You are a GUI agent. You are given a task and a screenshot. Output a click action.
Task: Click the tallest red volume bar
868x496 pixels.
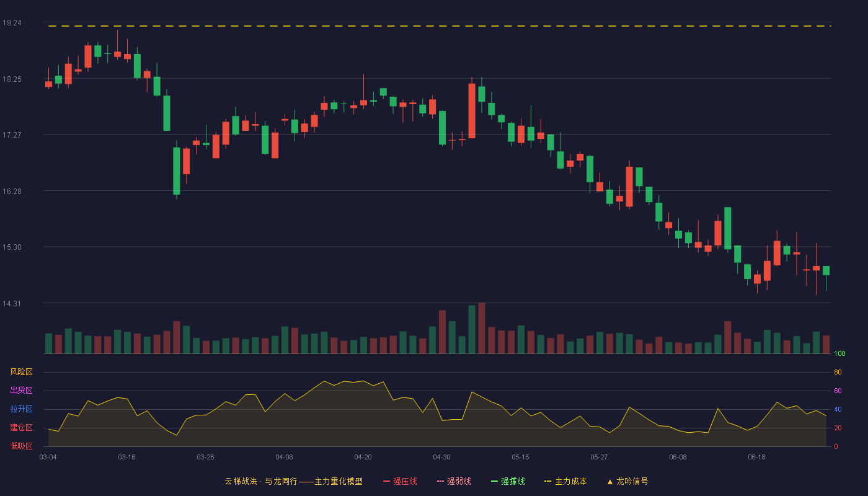[x=482, y=328]
